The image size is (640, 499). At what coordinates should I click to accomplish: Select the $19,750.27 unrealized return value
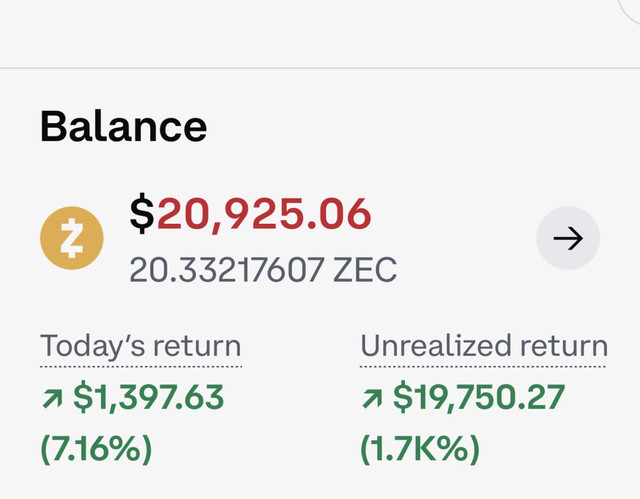point(479,397)
